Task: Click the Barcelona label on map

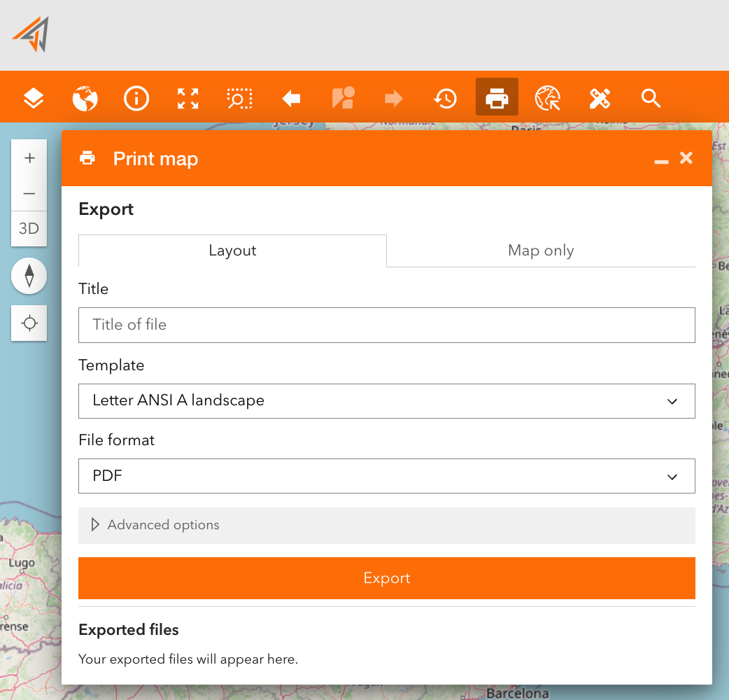Action: [518, 693]
